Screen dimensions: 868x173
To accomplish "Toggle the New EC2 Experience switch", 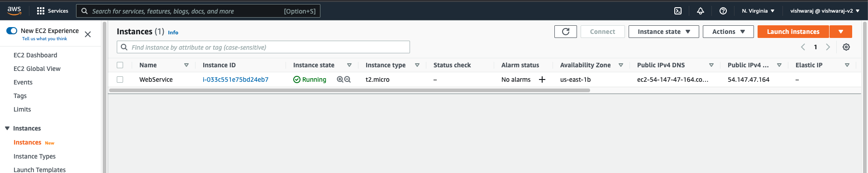I will (x=12, y=31).
